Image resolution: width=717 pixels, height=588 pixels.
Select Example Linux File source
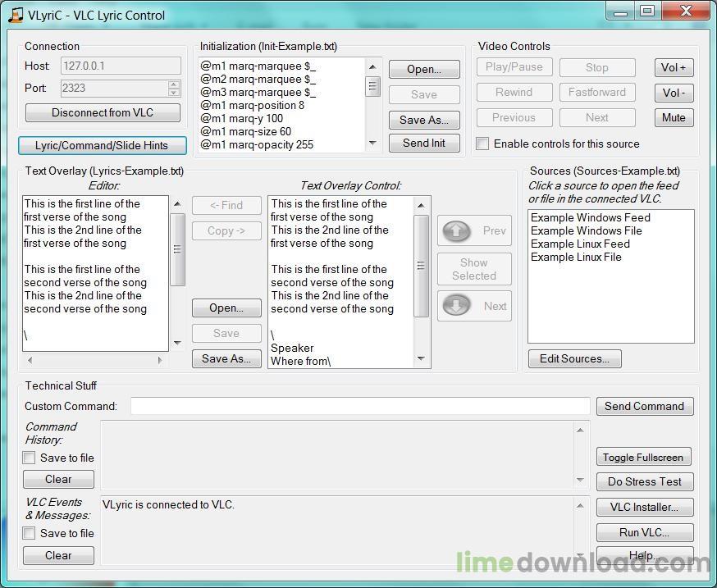click(576, 257)
